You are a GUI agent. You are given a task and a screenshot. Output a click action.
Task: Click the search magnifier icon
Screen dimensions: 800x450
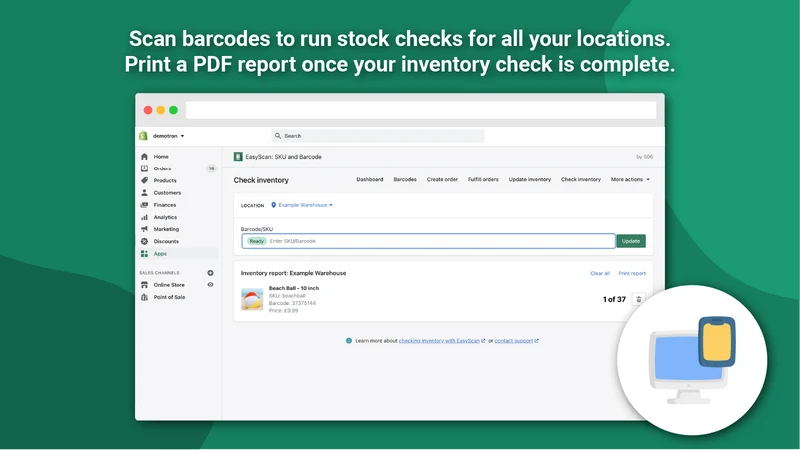tap(278, 136)
